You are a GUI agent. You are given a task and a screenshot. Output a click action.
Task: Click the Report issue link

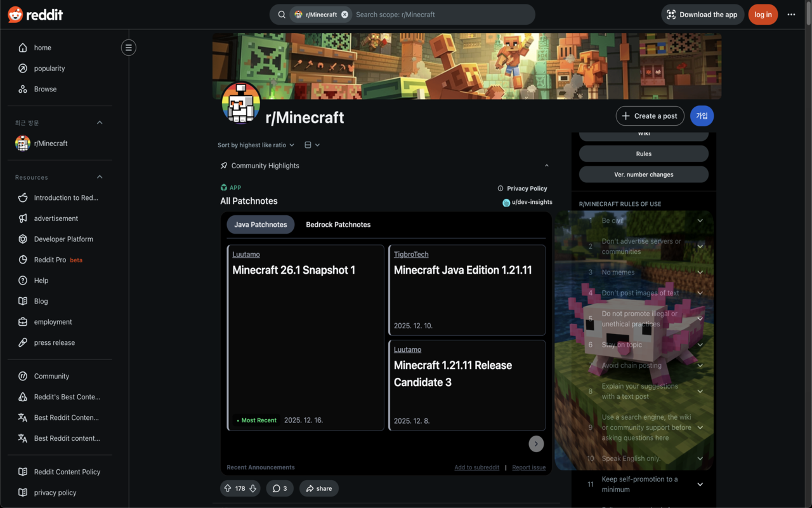point(529,467)
